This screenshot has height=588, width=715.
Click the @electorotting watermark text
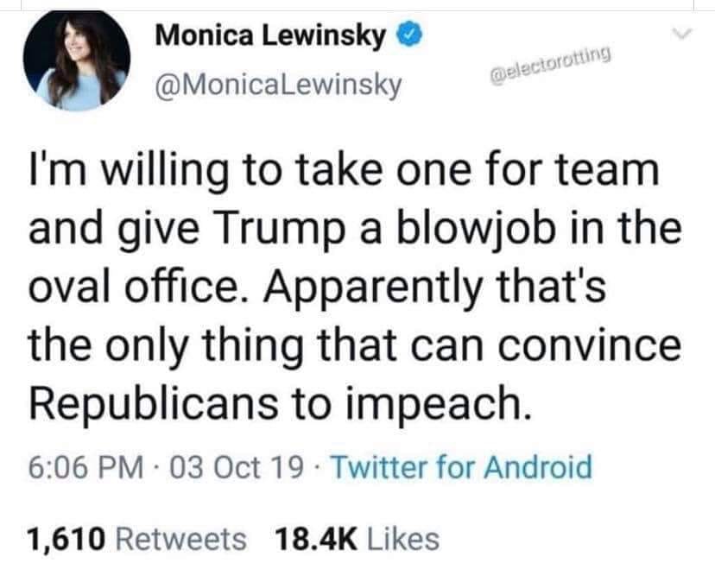tap(552, 64)
